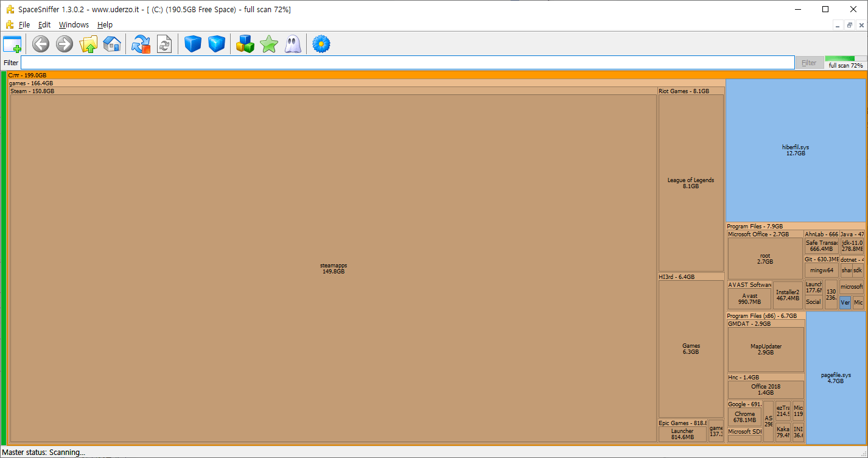
Task: Click the Git - 630.3MB header
Action: click(821, 259)
